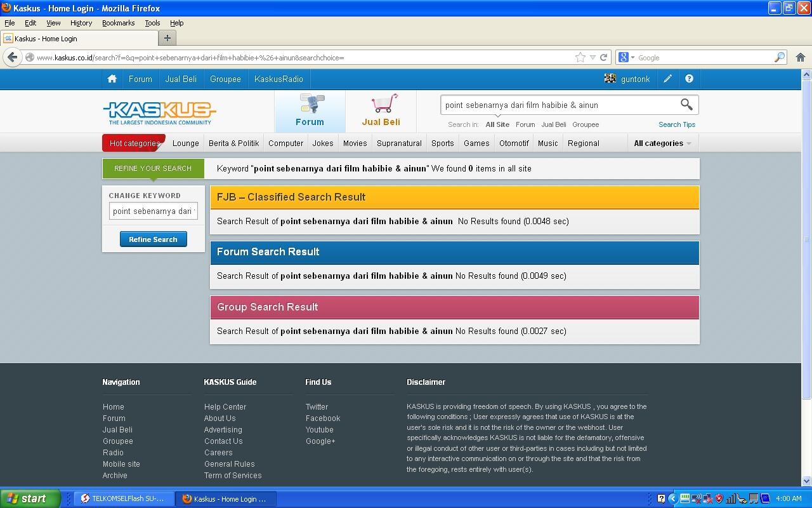Click the pencil create-post icon
The image size is (812, 508).
pyautogui.click(x=667, y=79)
